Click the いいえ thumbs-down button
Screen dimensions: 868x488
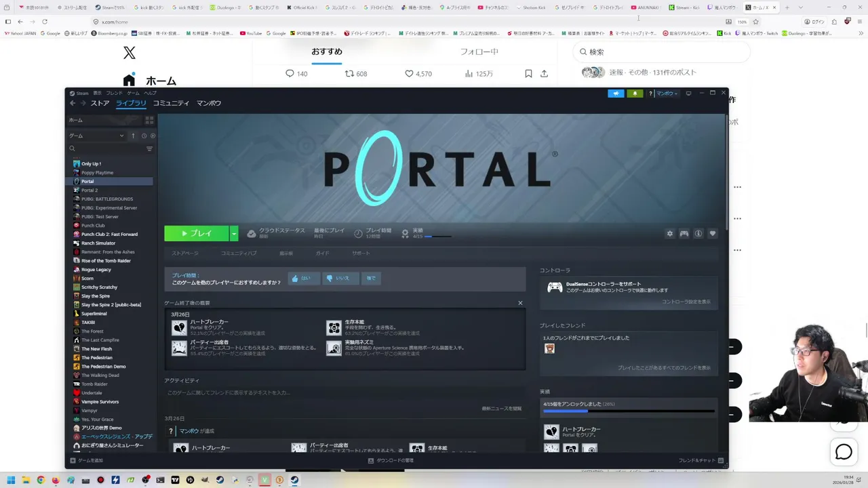coord(340,278)
